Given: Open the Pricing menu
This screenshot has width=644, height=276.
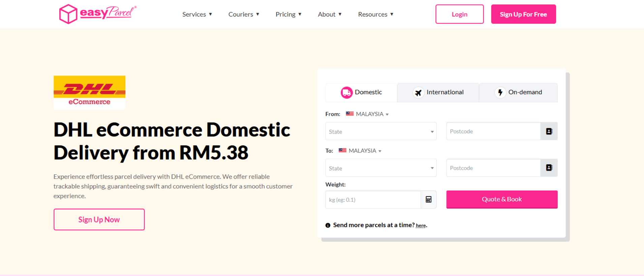Looking at the screenshot, I should tap(288, 14).
